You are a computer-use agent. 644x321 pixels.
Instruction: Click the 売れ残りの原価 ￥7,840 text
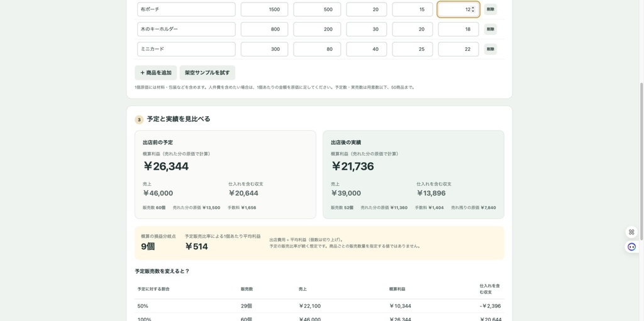[474, 208]
